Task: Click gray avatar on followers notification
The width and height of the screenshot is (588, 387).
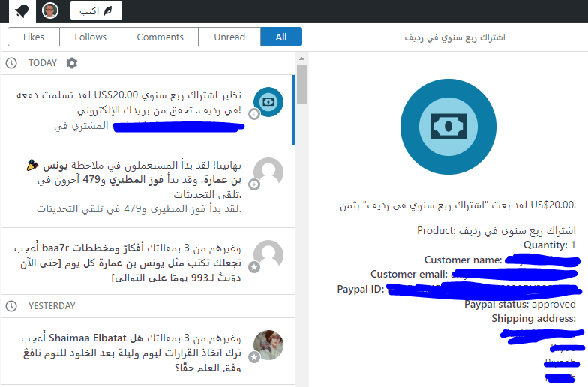Action: tap(268, 172)
